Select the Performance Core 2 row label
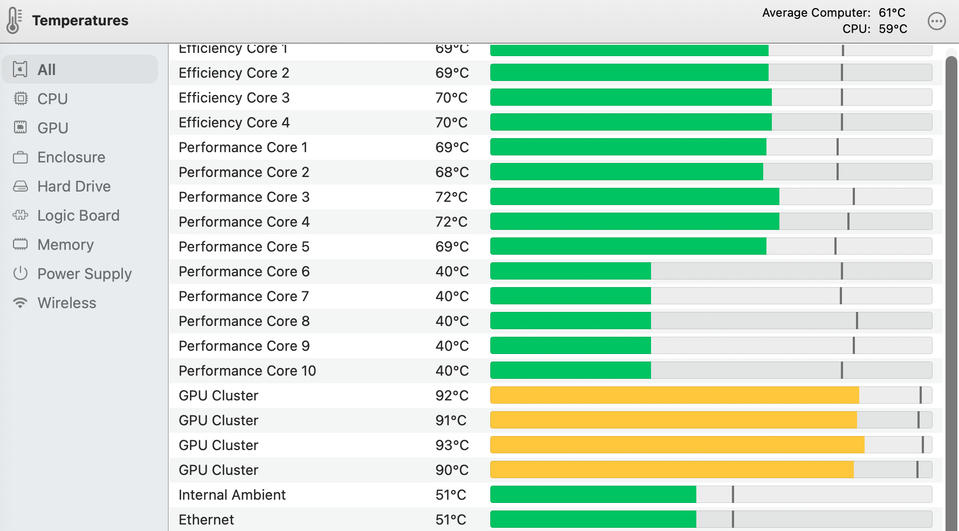Image resolution: width=959 pixels, height=531 pixels. pos(243,172)
